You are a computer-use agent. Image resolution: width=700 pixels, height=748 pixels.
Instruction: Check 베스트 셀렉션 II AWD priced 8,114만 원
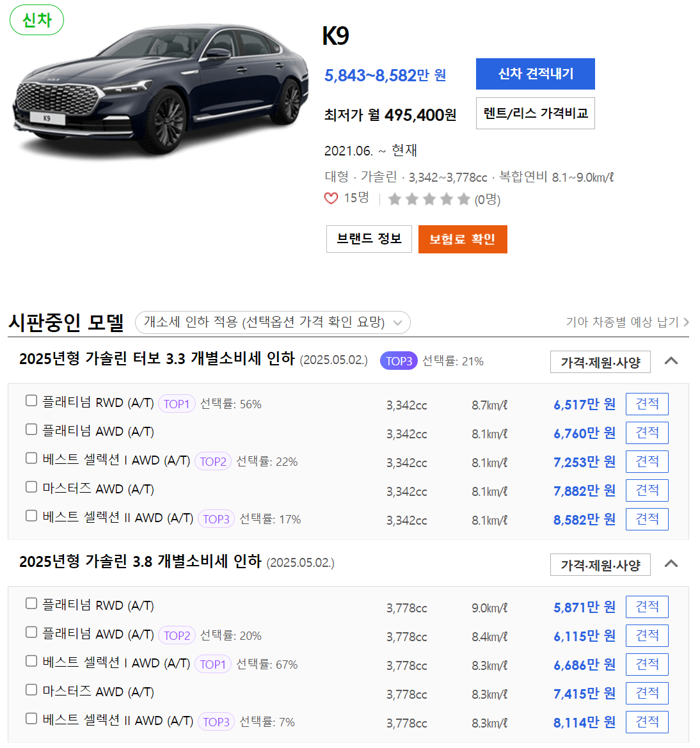point(31,719)
